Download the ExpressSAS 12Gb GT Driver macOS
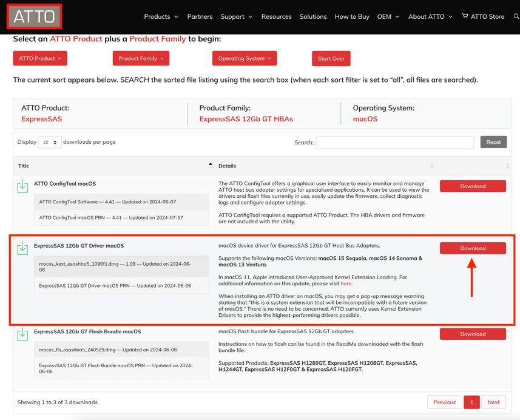This screenshot has height=420, width=520. pyautogui.click(x=473, y=248)
